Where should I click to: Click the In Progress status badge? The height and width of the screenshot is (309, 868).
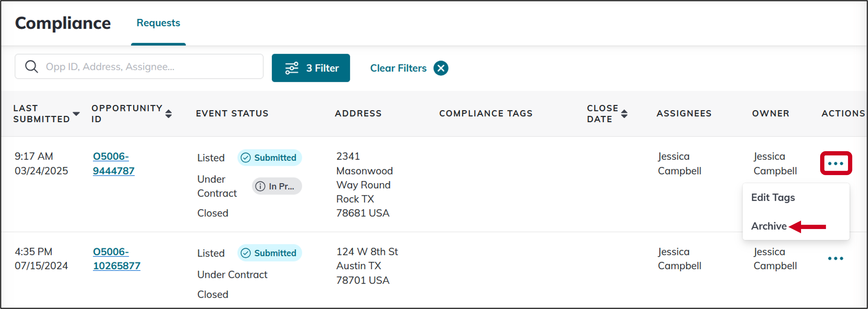click(277, 186)
